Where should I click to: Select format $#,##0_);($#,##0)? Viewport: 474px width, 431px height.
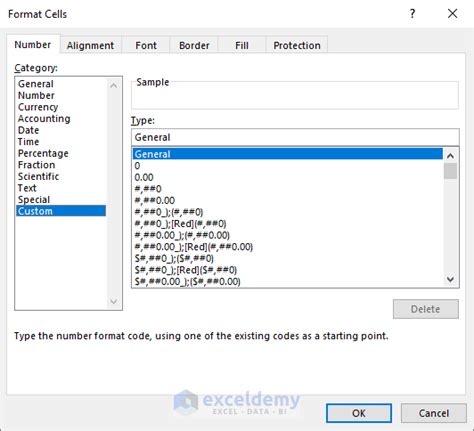(x=288, y=258)
